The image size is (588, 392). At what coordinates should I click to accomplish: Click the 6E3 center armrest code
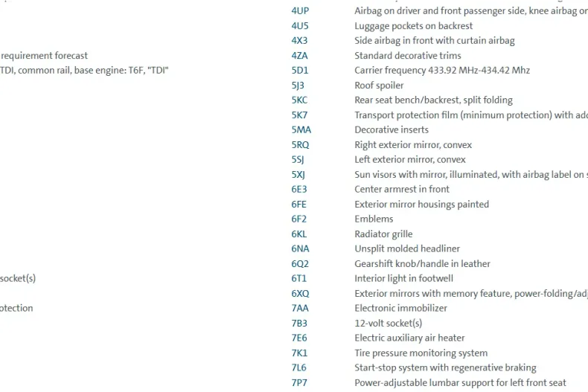[298, 190]
